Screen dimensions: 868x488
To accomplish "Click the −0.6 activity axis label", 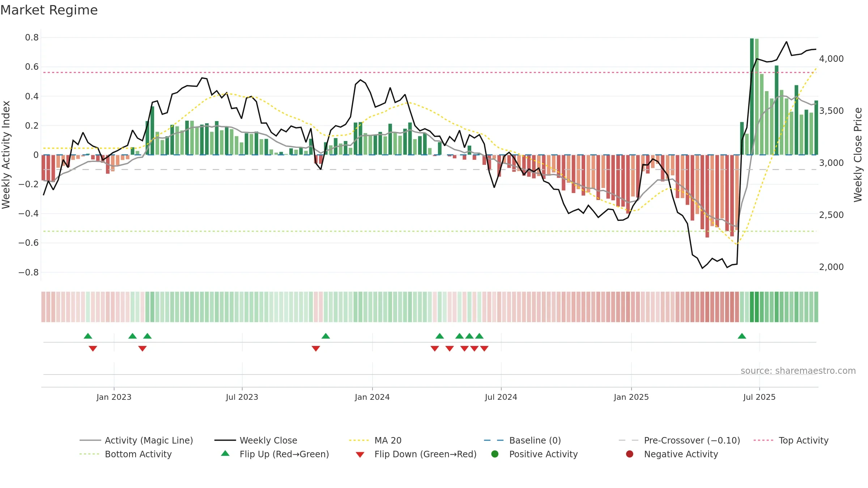I will (29, 243).
